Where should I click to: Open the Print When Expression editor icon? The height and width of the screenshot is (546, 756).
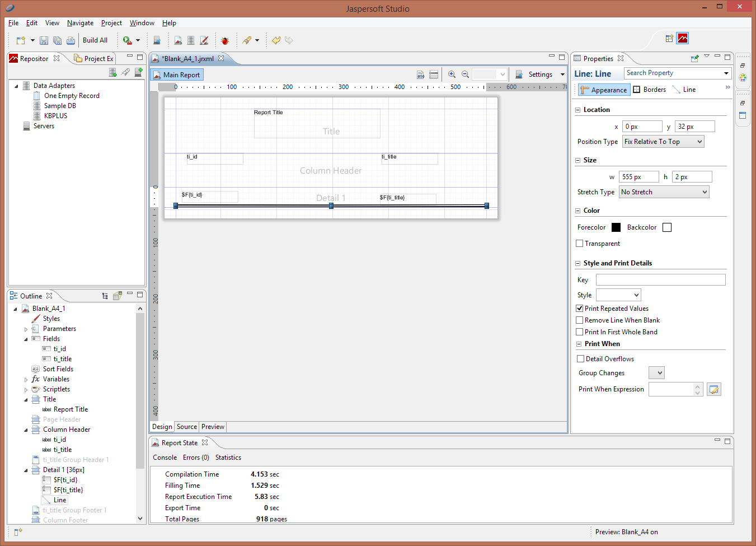pyautogui.click(x=714, y=389)
